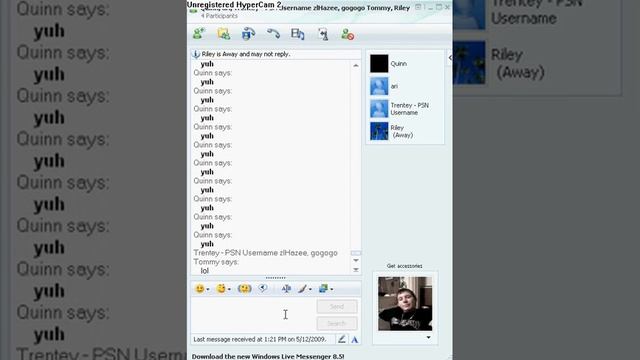Select ari's display picture
Screen dimensions: 640x360
[379, 86]
